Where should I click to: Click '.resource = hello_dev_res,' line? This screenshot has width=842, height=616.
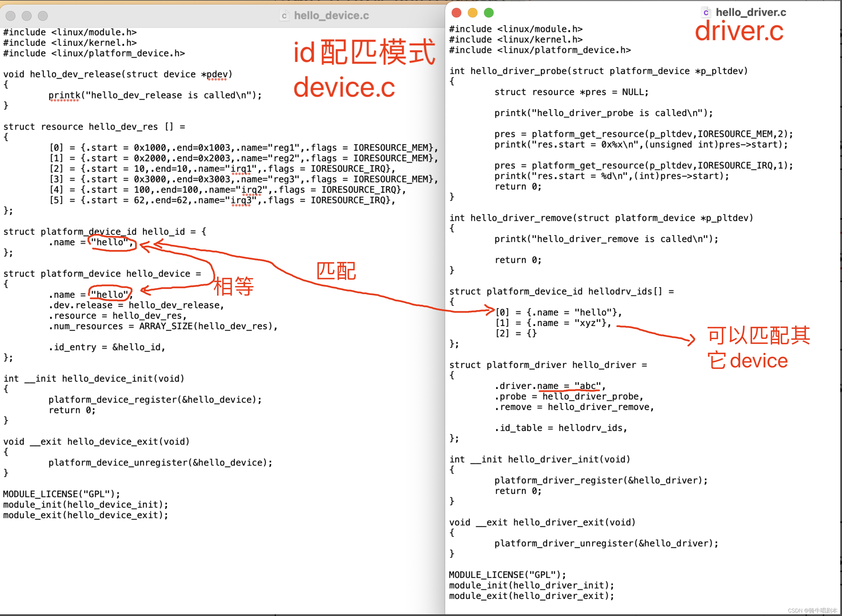point(117,315)
